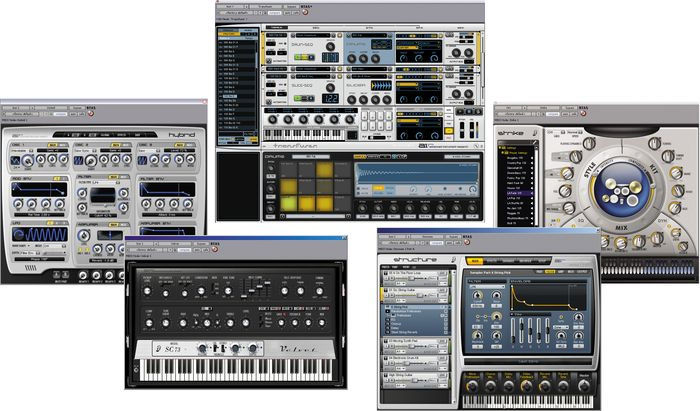Click the hybrid logo
Viewport: 700px width, 411px height.
point(181,135)
